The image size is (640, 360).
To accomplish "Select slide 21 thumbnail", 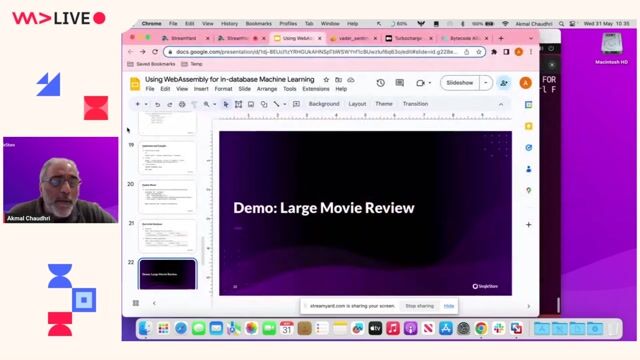I will [167, 236].
